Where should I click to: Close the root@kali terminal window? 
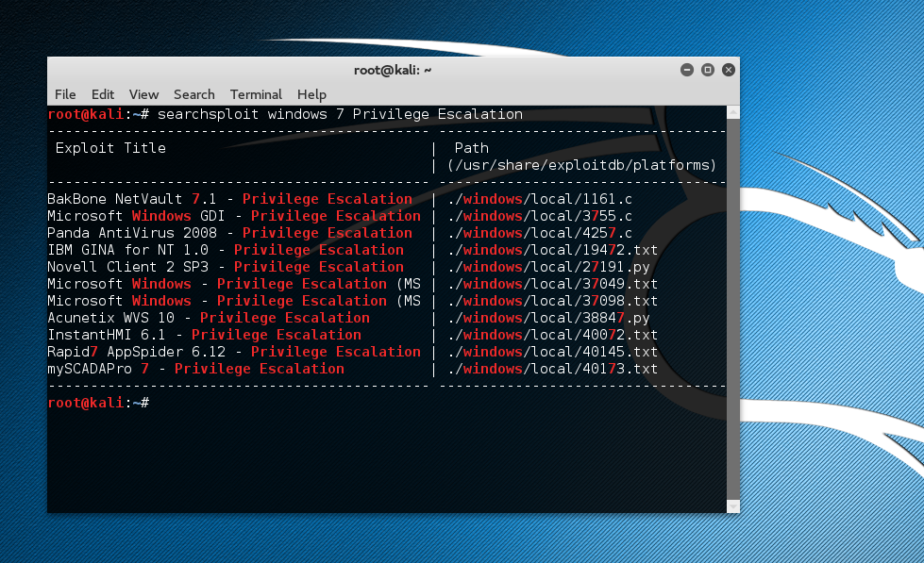[x=729, y=70]
